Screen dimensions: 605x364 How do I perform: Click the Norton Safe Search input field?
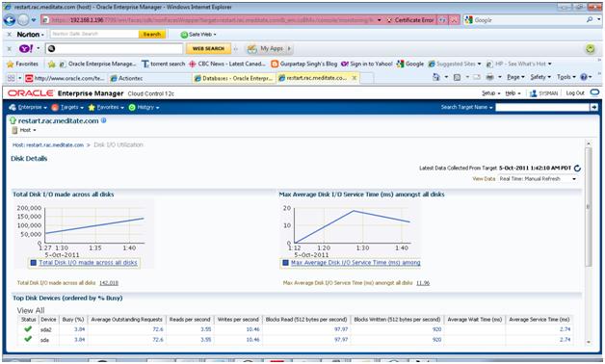94,35
